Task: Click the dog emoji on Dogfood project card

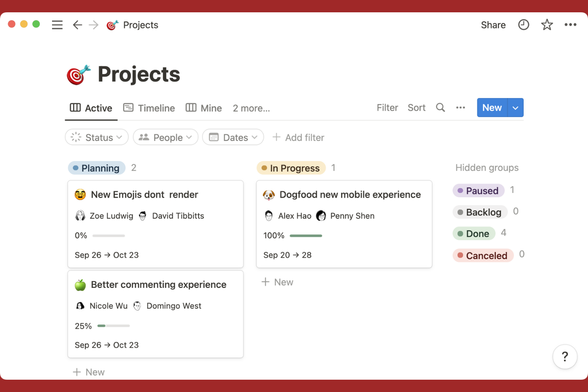Action: (269, 195)
